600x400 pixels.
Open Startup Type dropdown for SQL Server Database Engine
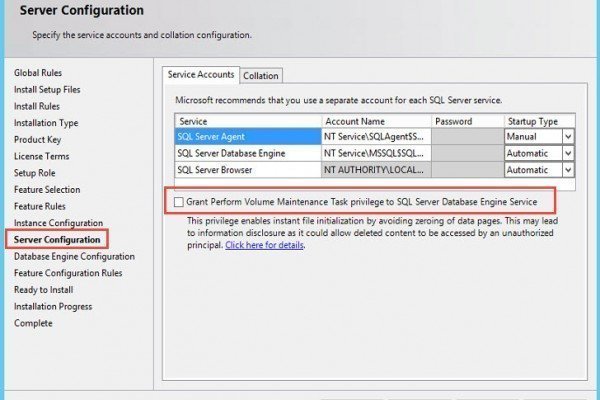tap(568, 153)
